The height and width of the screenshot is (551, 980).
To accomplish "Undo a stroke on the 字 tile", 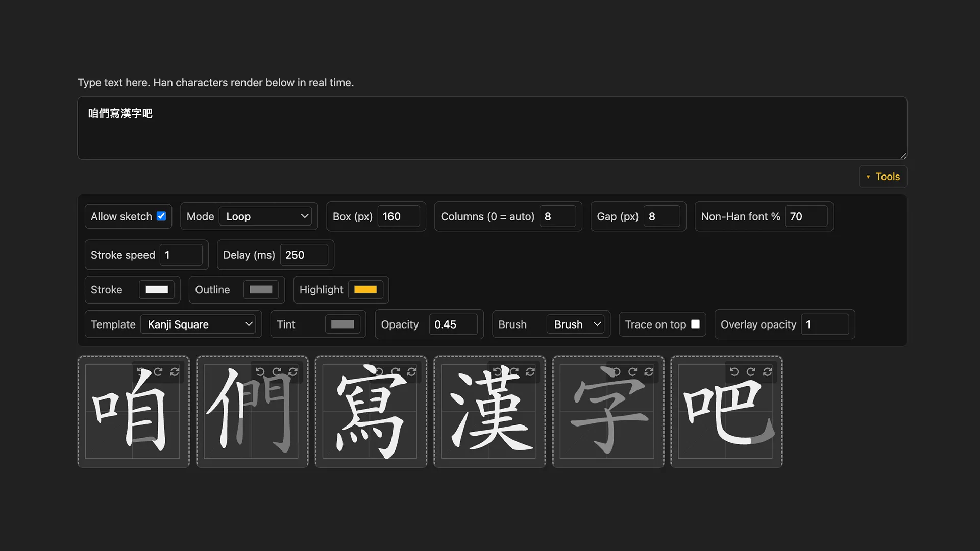I will [x=616, y=372].
